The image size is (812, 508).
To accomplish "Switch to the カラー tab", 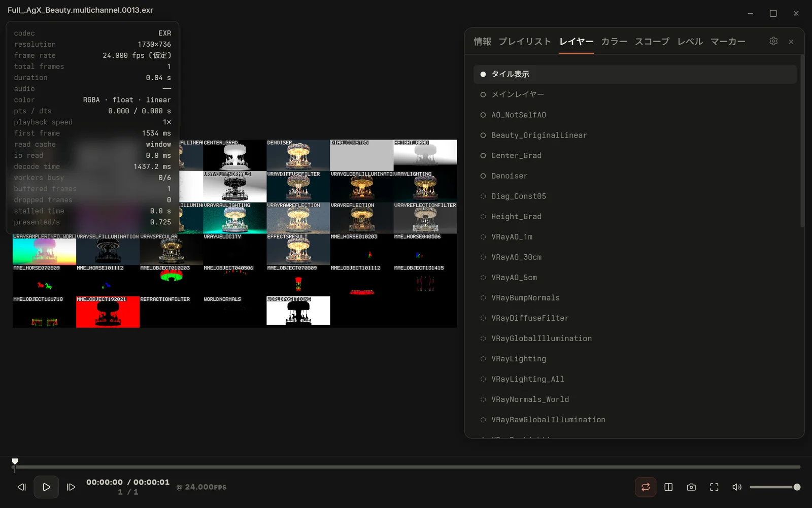I will 614,42.
